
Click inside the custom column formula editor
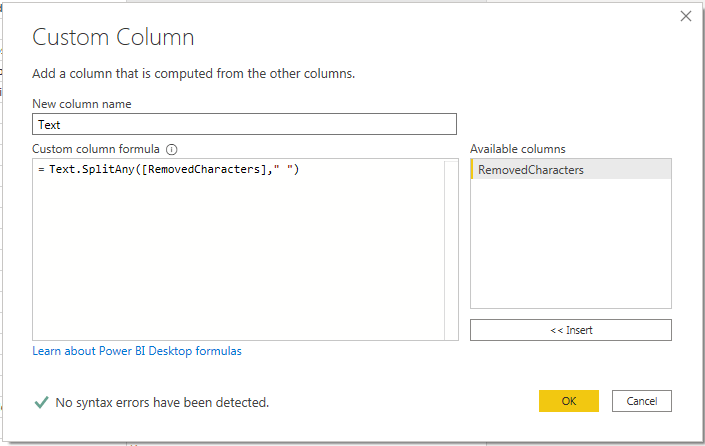(238, 260)
